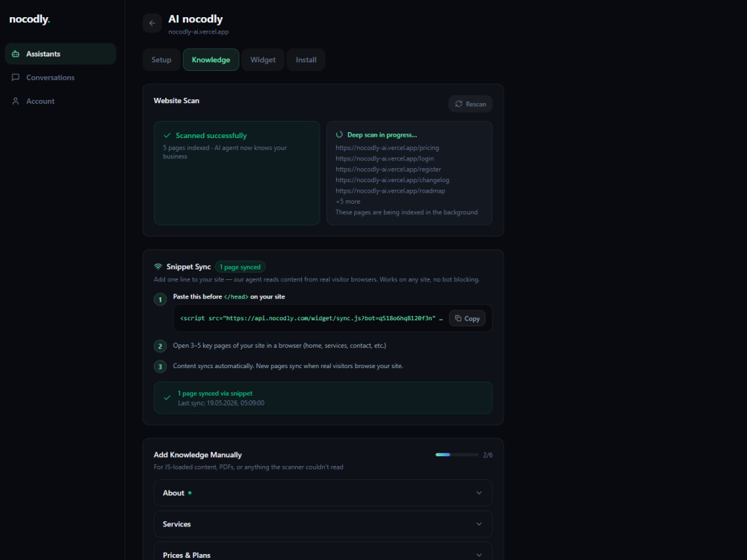Open the Prices & Plans row
747x560 pixels.
(323, 552)
